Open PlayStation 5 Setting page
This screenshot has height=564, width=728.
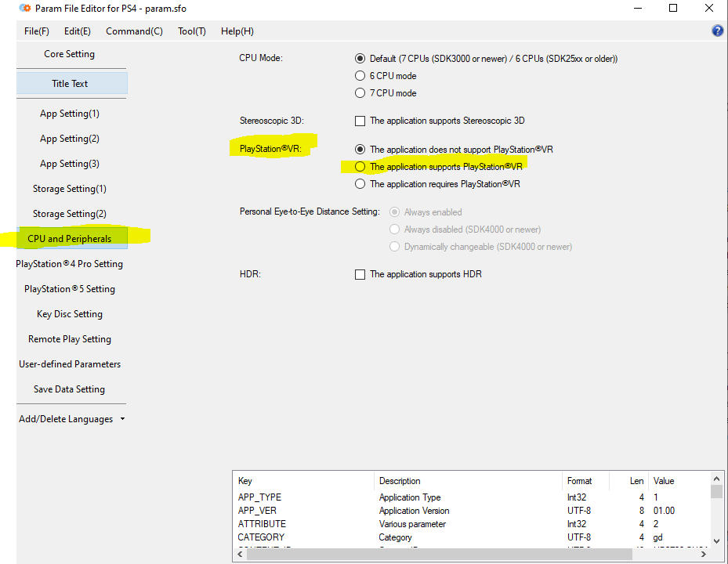[x=70, y=289]
